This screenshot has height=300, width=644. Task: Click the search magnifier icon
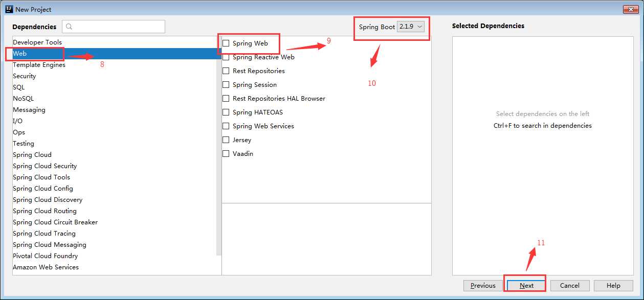click(x=70, y=27)
